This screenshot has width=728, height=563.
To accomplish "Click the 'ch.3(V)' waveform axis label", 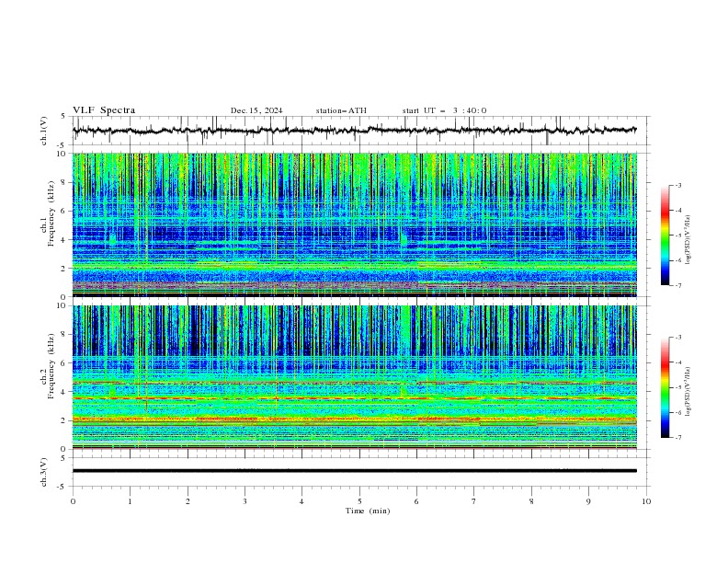I will 44,472.
